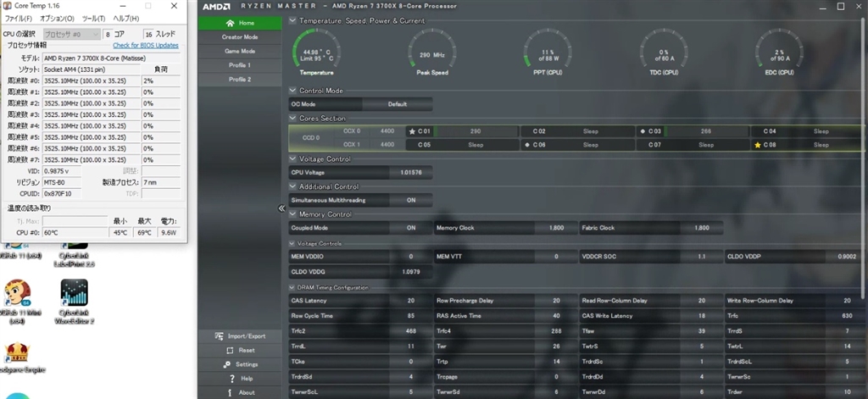Switch to Profile 2 tab

240,80
